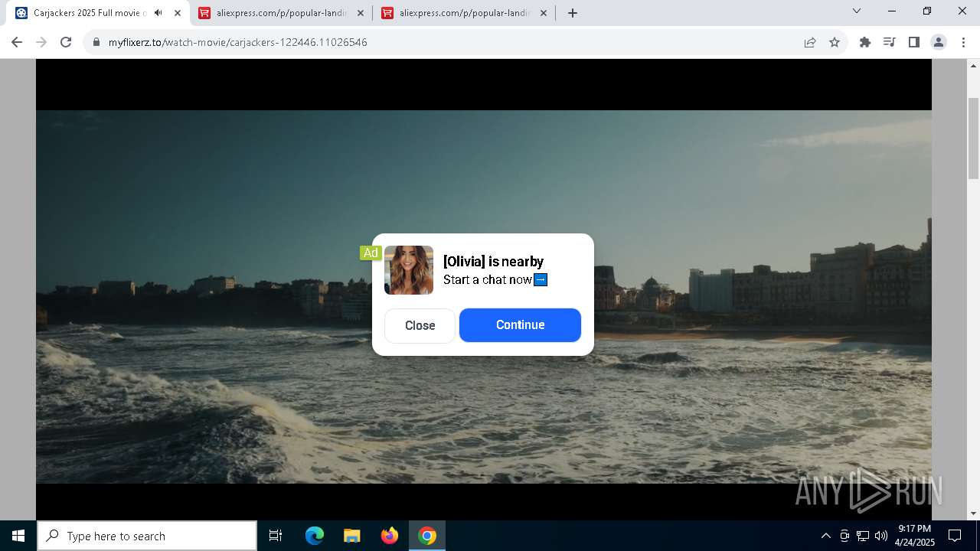Viewport: 980px width, 551px height.
Task: Switch to the first aliexpress.com tab
Action: click(281, 13)
